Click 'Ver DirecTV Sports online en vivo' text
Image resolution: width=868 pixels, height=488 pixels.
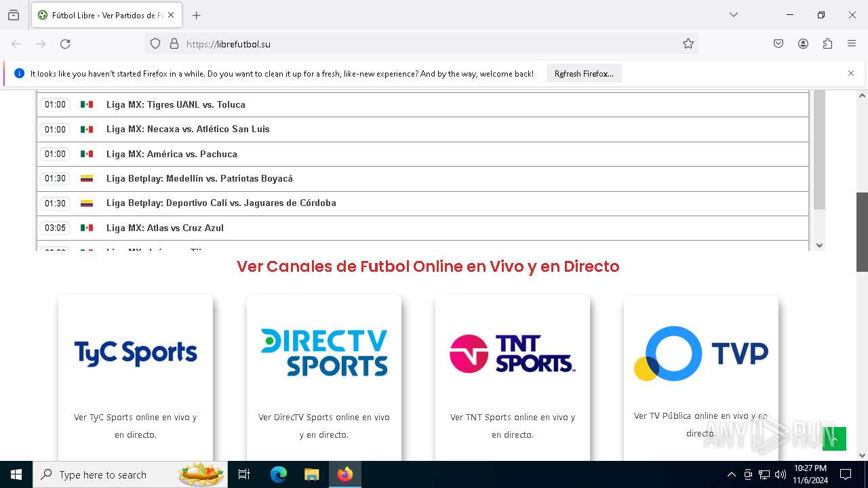pos(324,426)
